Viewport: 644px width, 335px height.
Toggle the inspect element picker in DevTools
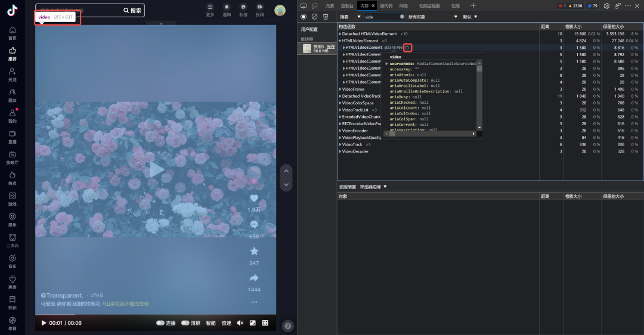coord(304,6)
